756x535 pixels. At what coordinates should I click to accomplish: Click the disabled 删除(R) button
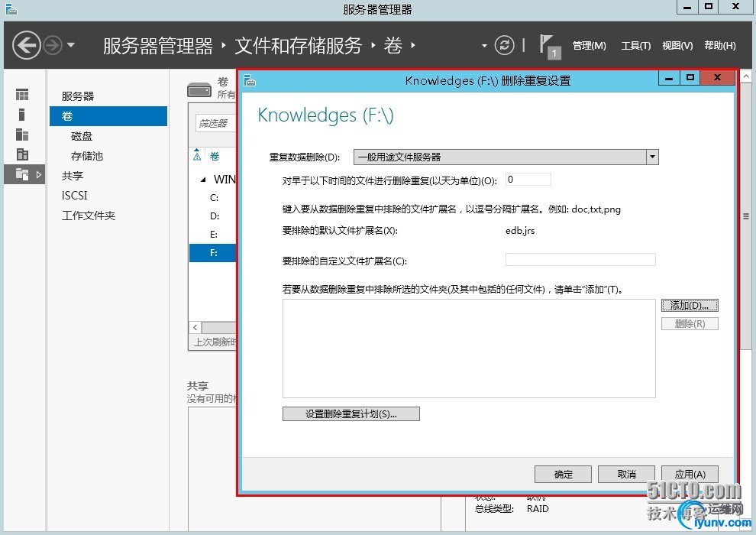coord(690,324)
